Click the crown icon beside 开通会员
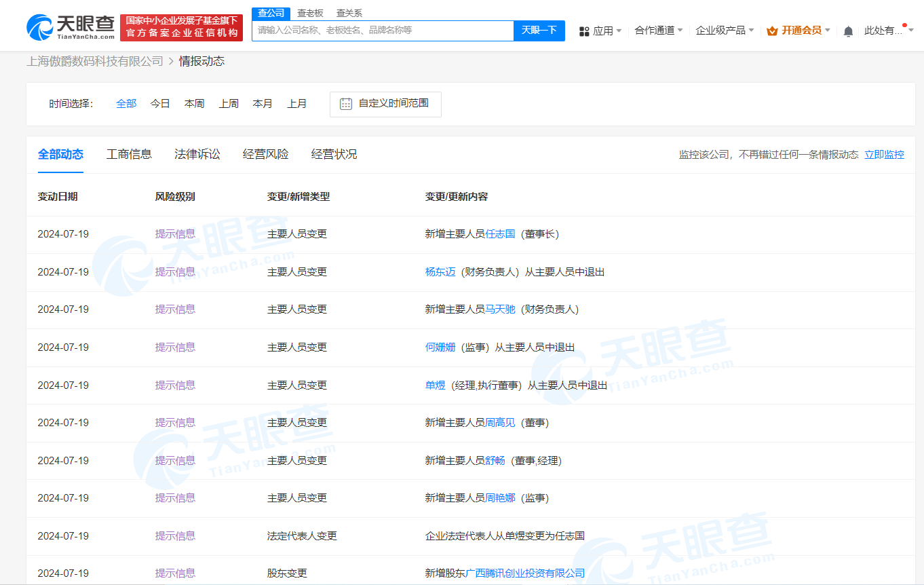Viewport: 924px width, 585px height. click(771, 31)
